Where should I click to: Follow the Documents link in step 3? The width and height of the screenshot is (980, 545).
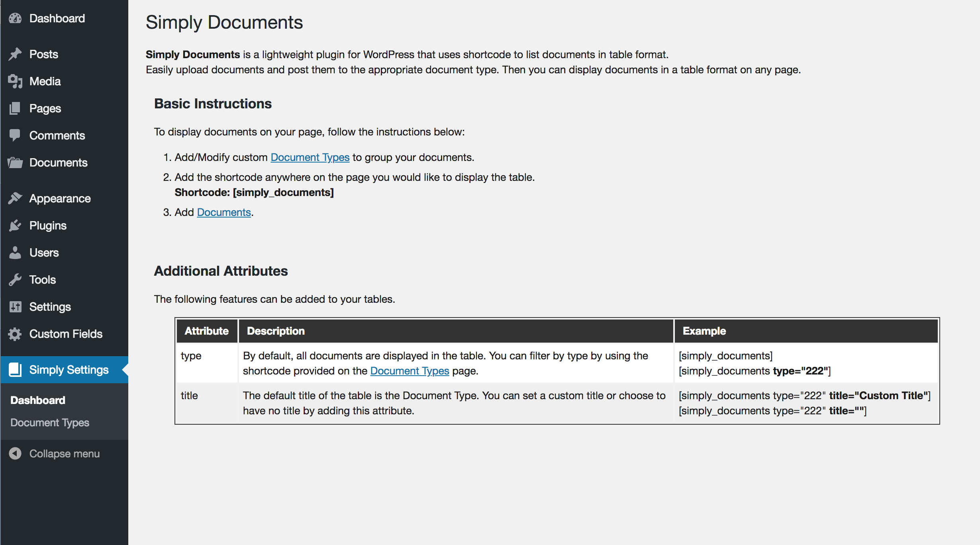[x=224, y=212]
